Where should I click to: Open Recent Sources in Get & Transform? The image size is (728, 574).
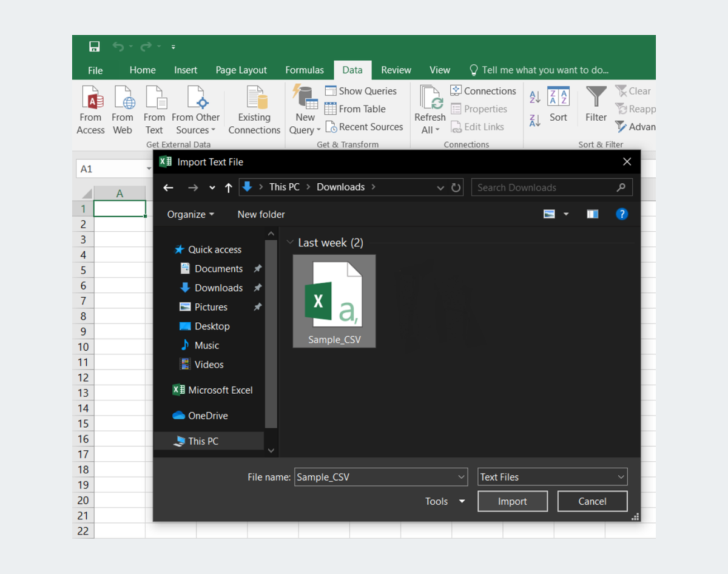coord(364,127)
